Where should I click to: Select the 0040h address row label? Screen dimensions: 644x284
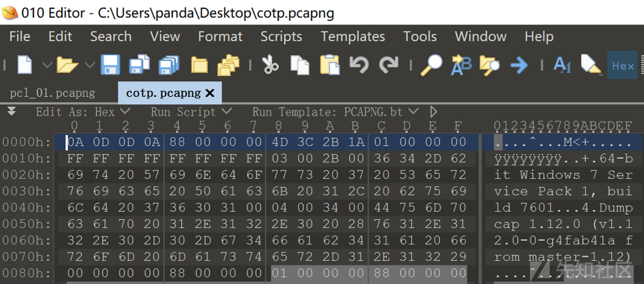pos(26,208)
